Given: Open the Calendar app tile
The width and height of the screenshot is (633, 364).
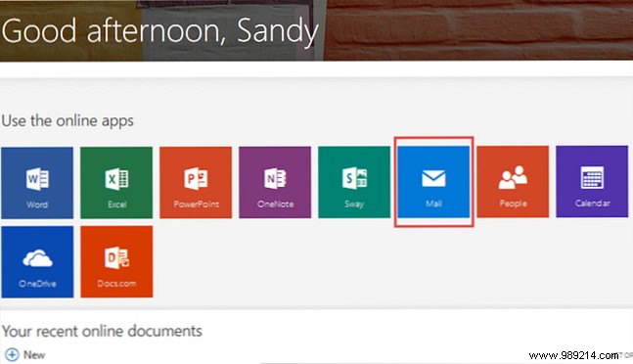Looking at the screenshot, I should (592, 182).
